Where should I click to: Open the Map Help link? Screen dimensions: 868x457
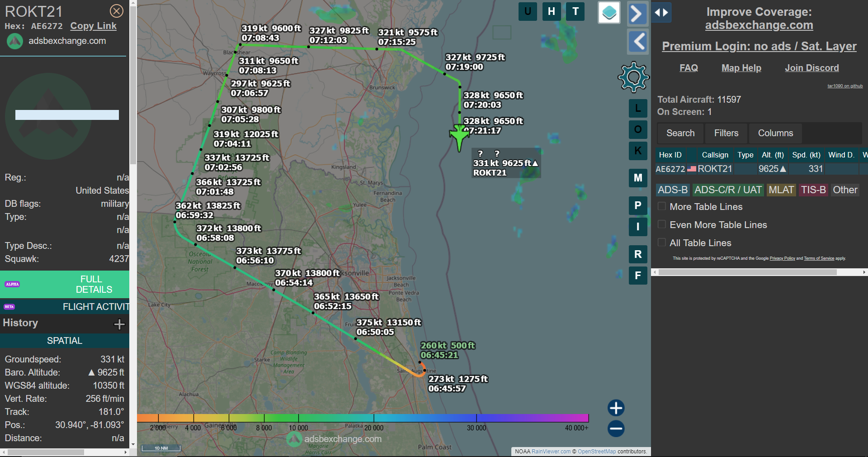(x=741, y=68)
